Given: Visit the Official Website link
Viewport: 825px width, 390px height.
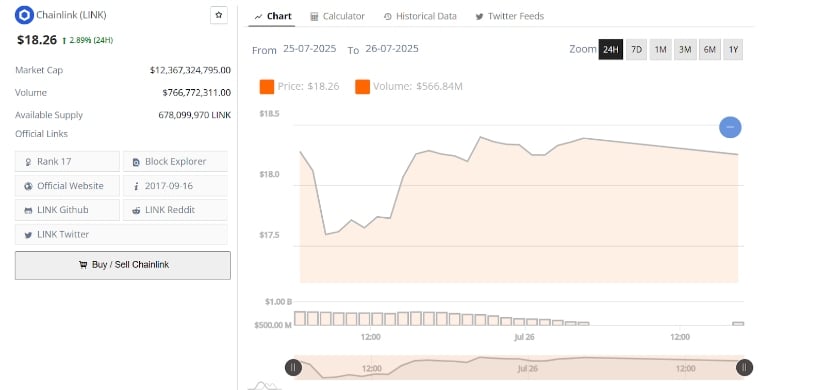Looking at the screenshot, I should click(67, 186).
